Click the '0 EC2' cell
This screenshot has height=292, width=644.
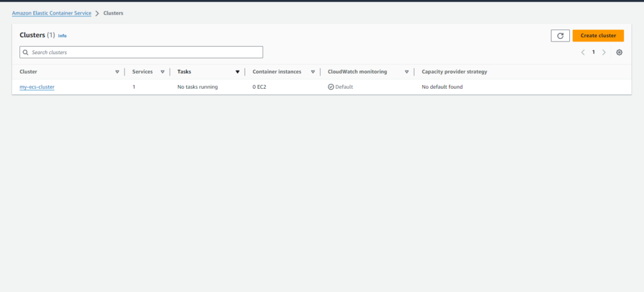(x=259, y=87)
